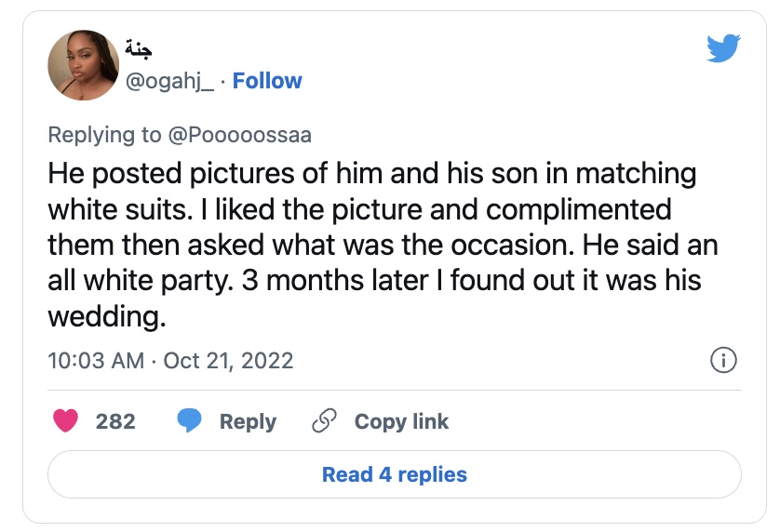Click the reply speech bubble icon
Screen dimensions: 780x532
pyautogui.click(x=190, y=421)
